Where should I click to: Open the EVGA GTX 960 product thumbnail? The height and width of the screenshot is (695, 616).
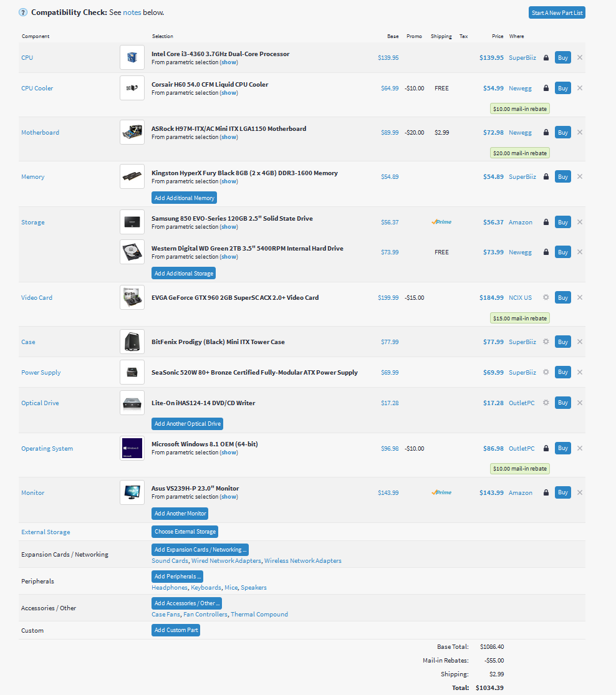132,297
